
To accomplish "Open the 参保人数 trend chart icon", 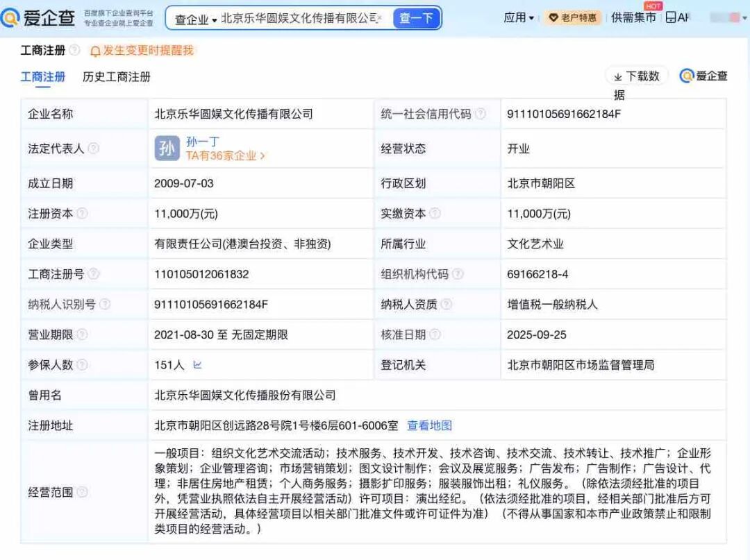I will point(197,364).
